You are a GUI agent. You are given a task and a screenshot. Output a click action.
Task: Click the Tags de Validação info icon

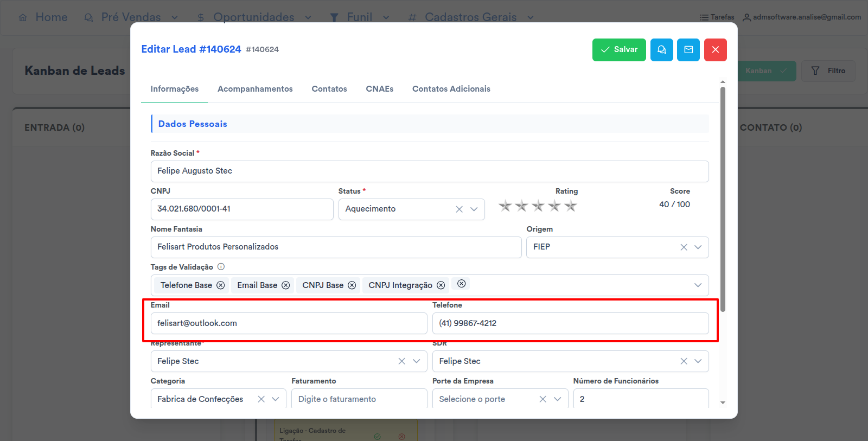(221, 267)
